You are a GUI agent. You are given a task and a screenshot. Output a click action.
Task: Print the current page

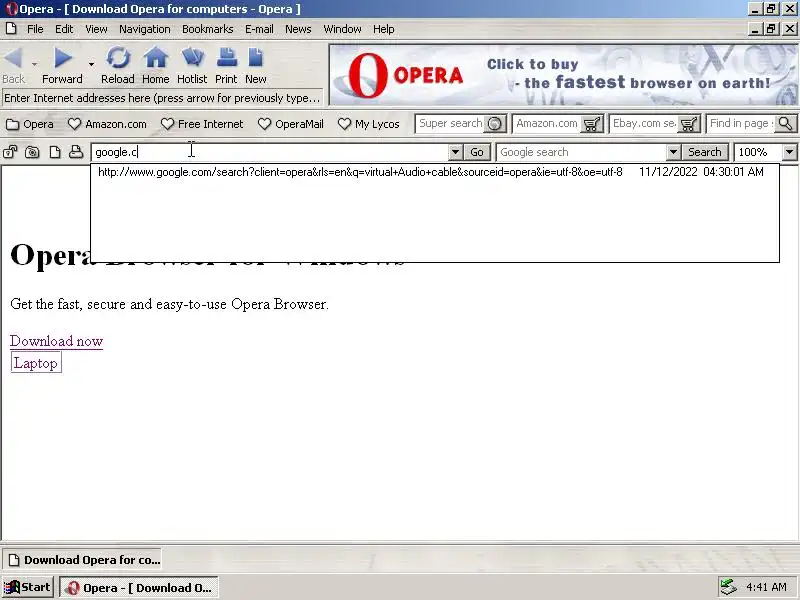pos(226,65)
